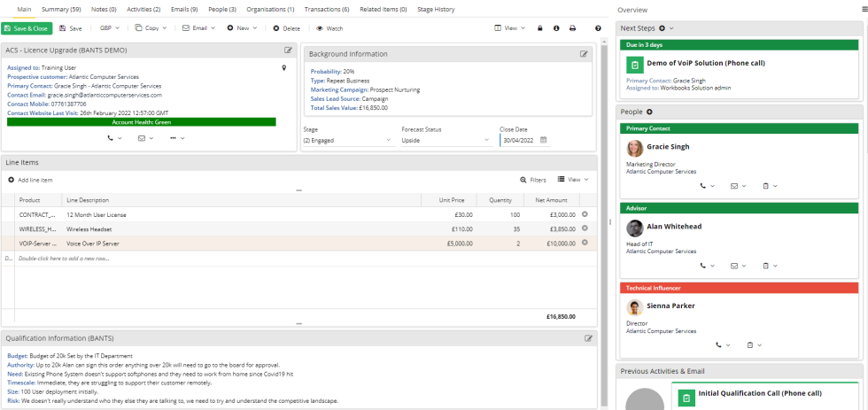Click the Save & Close button
Screen dimensions: 868x410
27,28
